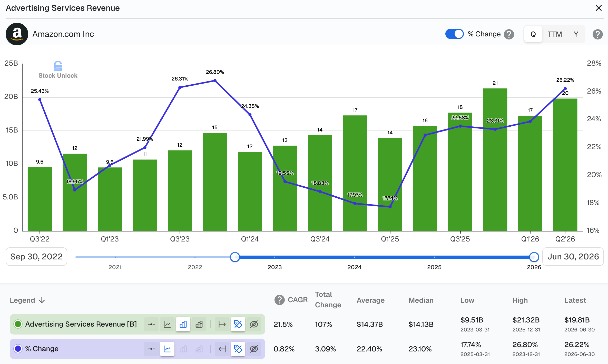
Task: Click the 2021 mark under the slider
Action: point(115,267)
